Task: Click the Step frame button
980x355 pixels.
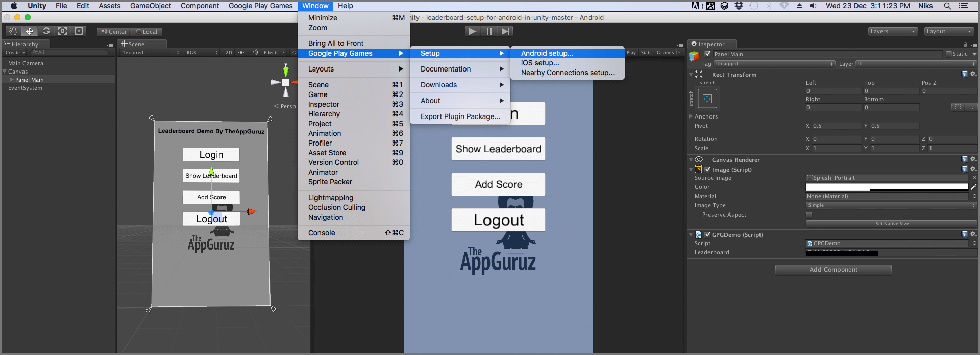Action: pos(505,31)
